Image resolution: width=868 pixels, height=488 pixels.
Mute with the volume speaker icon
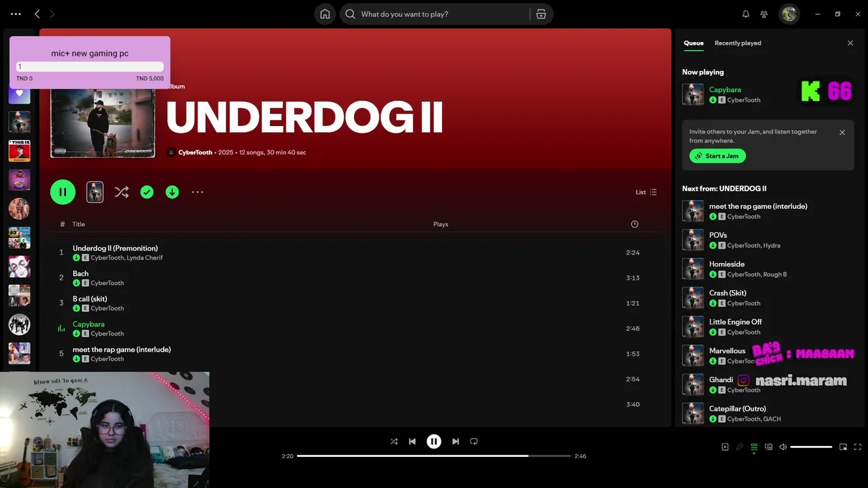tap(783, 447)
